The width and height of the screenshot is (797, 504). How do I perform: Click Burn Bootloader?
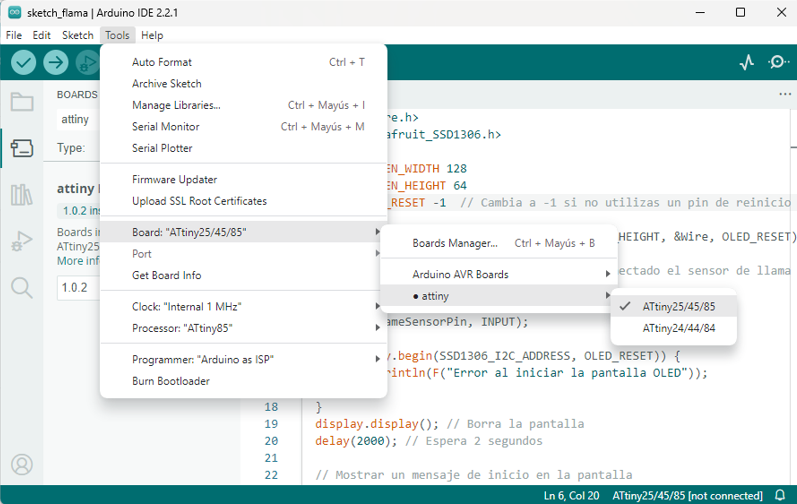[x=171, y=381]
